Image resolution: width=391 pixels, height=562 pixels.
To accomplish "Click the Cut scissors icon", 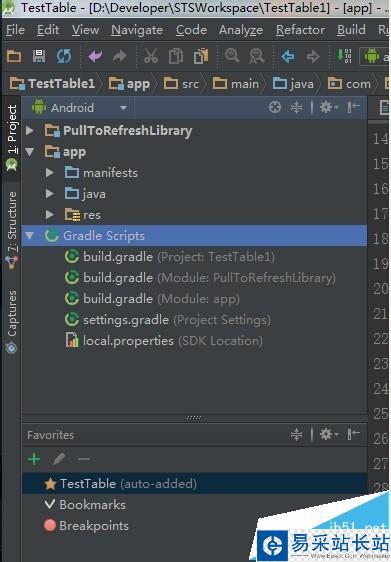I will coord(151,56).
